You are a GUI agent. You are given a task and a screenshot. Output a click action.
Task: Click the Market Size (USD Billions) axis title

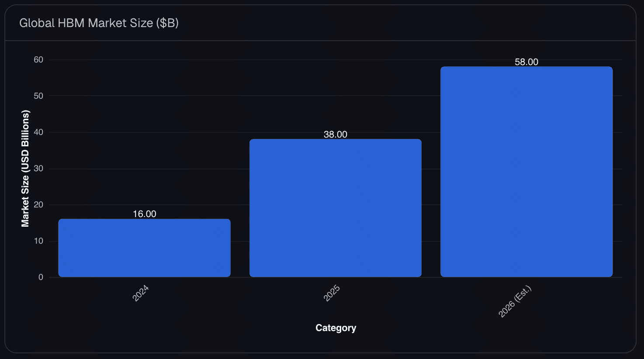(x=25, y=169)
